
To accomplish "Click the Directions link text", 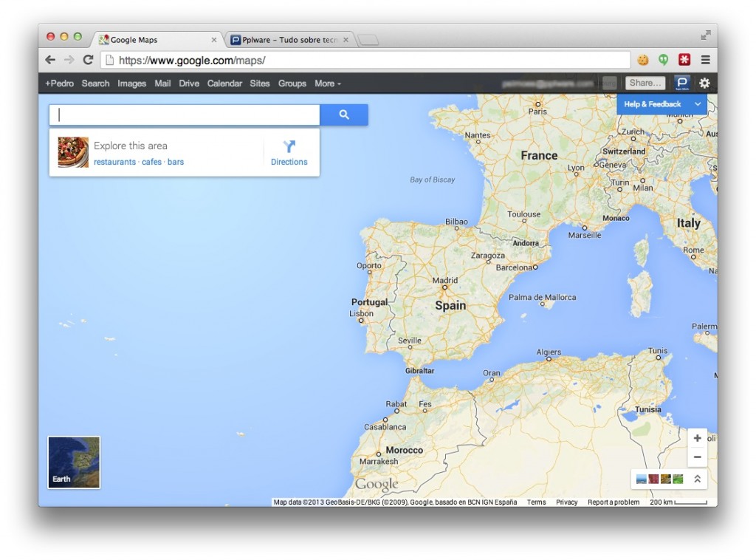I will point(289,162).
